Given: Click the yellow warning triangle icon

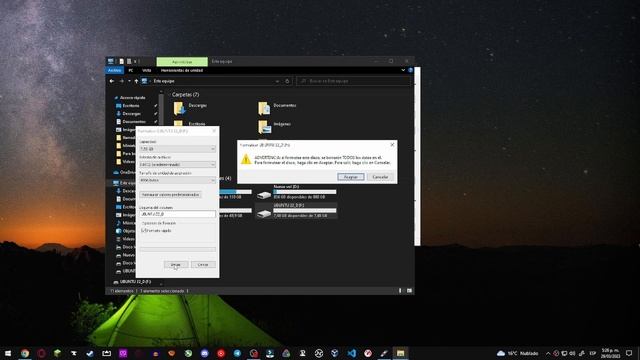Looking at the screenshot, I should tap(246, 159).
